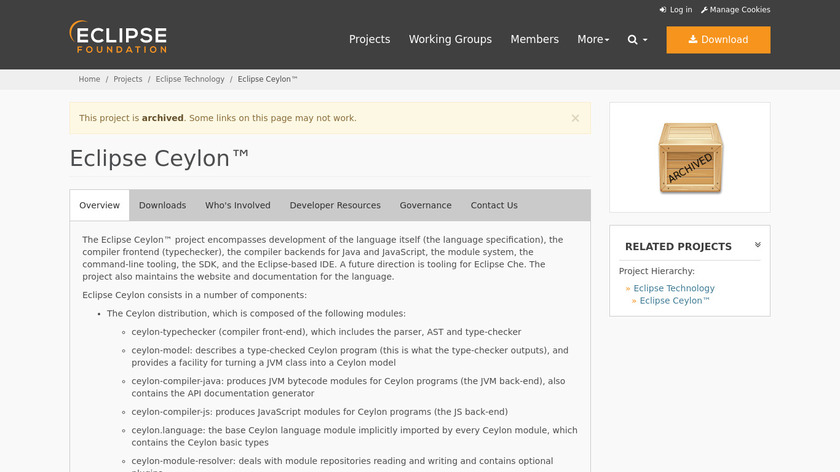Click the Log in link
Viewport: 840px width, 472px height.
[x=676, y=10]
